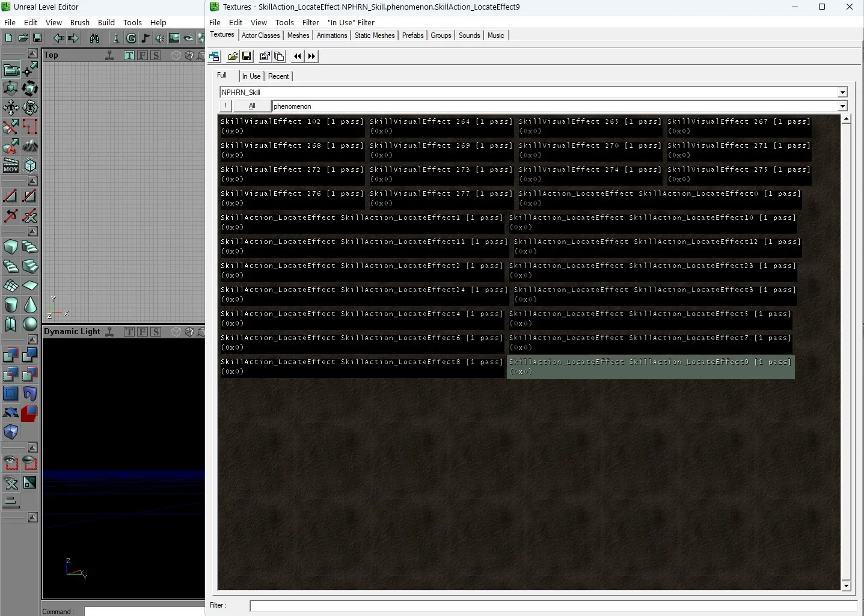864x616 pixels.
Task: Toggle the F view button in Top viewport
Action: pos(142,55)
